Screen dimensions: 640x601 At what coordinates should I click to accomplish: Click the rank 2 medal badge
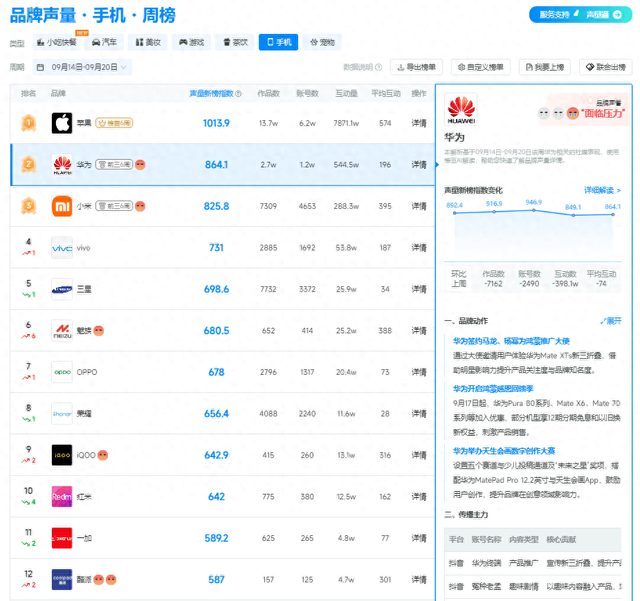(29, 165)
